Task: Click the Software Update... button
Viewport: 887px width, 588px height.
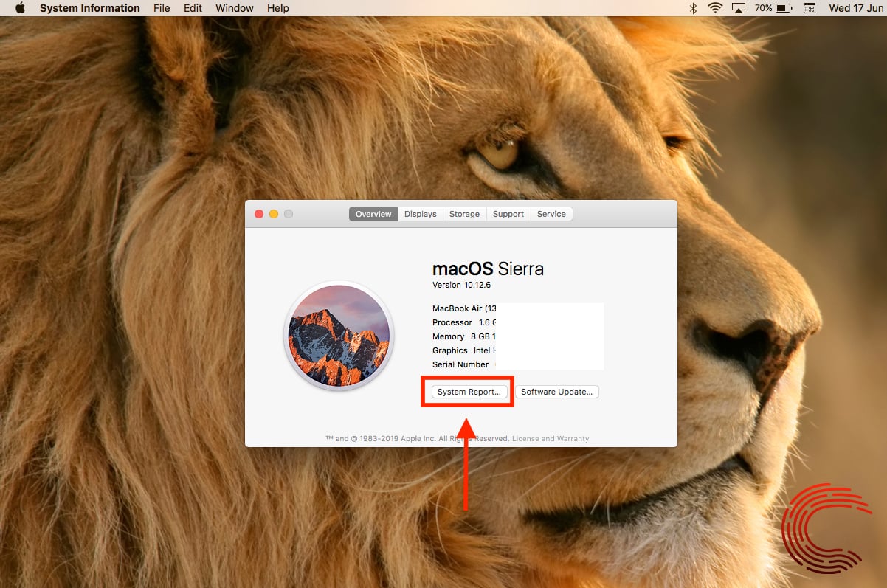Action: tap(557, 392)
